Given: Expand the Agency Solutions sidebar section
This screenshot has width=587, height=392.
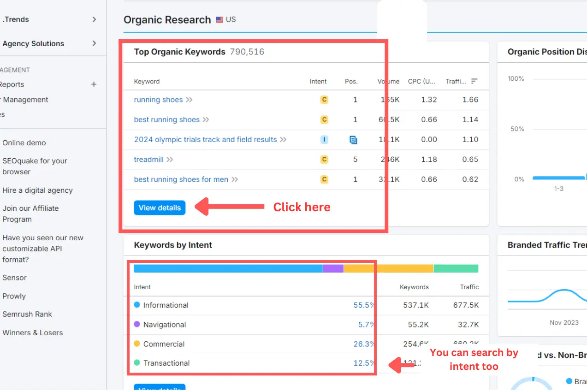Looking at the screenshot, I should tap(94, 43).
